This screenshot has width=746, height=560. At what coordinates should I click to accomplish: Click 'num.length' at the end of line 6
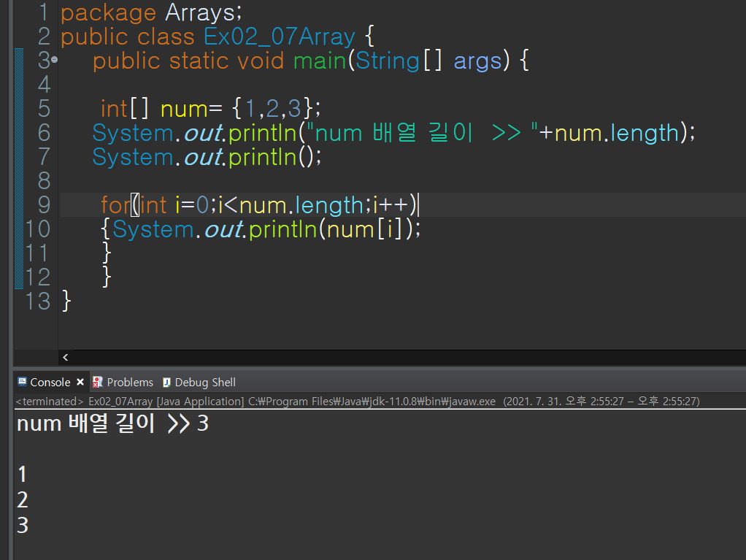coord(617,133)
